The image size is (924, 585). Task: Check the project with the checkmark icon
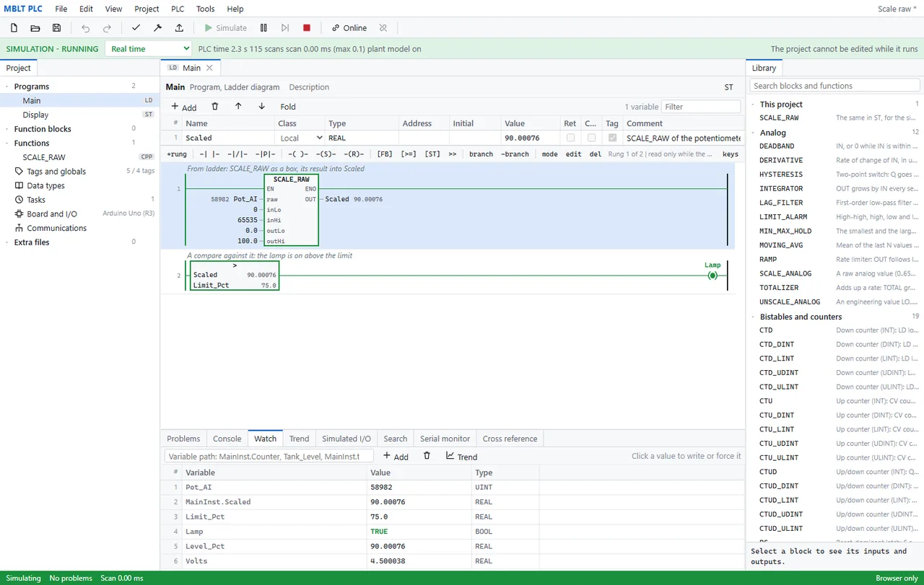[136, 28]
